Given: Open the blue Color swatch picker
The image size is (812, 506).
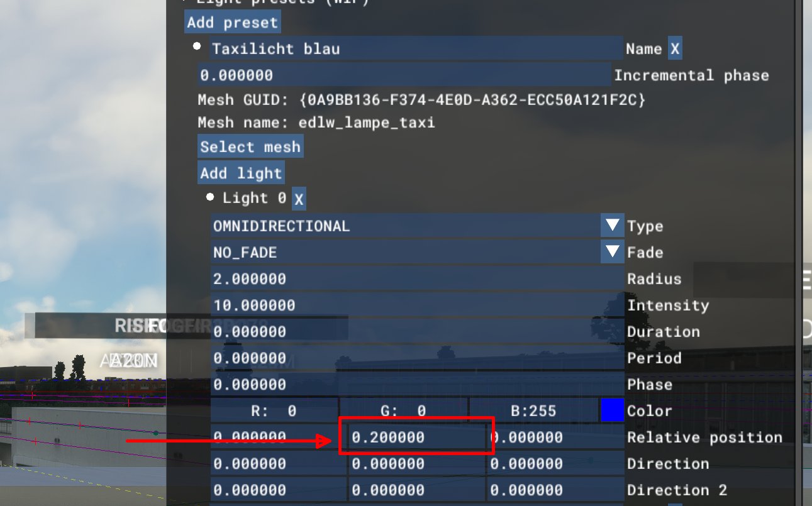Looking at the screenshot, I should tap(612, 410).
